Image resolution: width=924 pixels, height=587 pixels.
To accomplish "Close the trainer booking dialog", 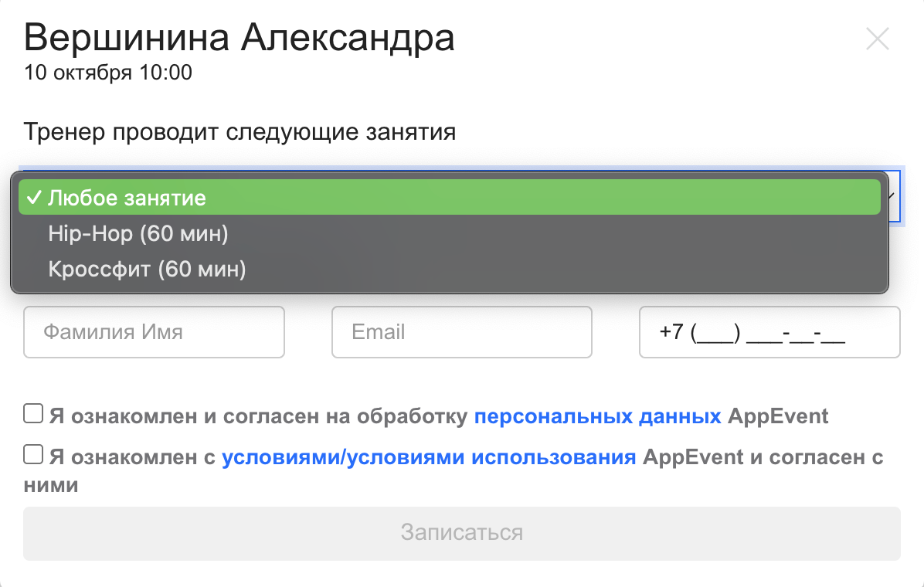I will [x=878, y=39].
